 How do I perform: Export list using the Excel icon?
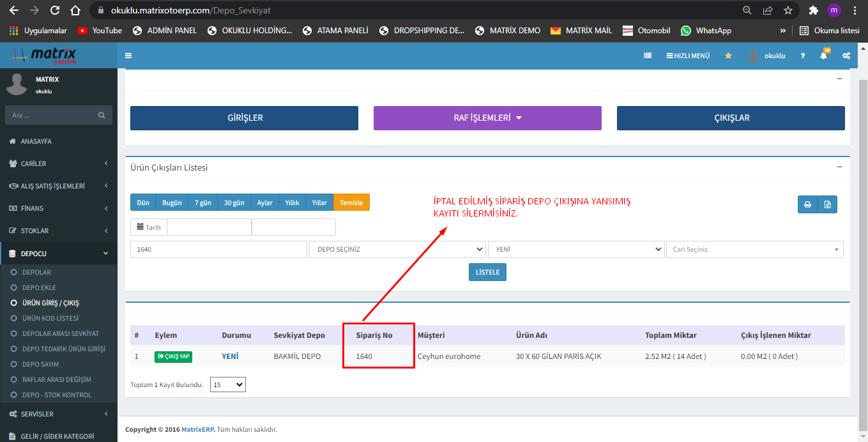coord(827,204)
